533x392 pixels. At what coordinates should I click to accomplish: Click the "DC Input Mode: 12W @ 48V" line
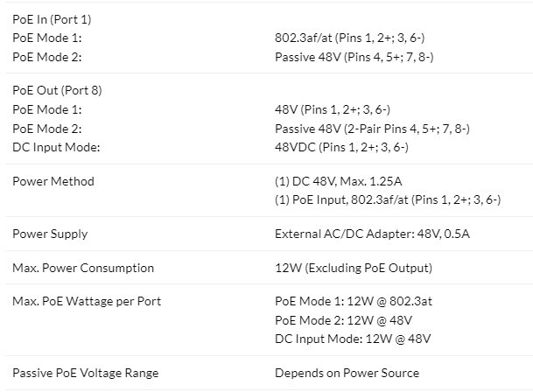pos(353,339)
